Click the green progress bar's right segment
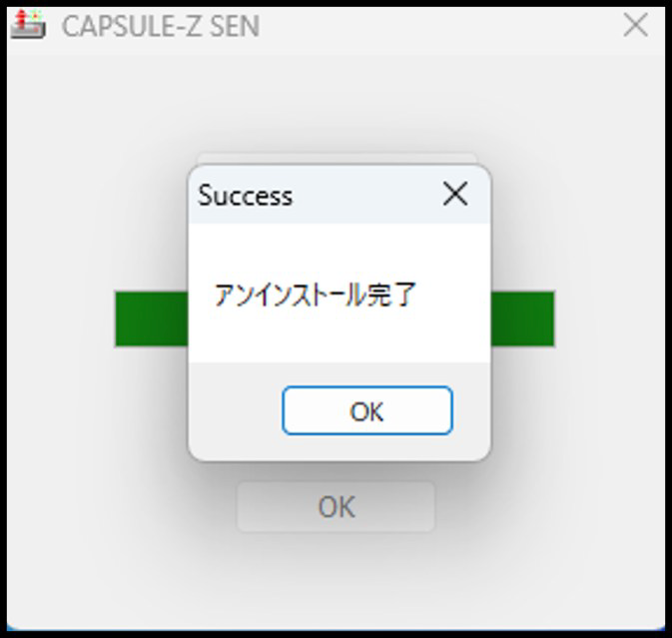 522,319
